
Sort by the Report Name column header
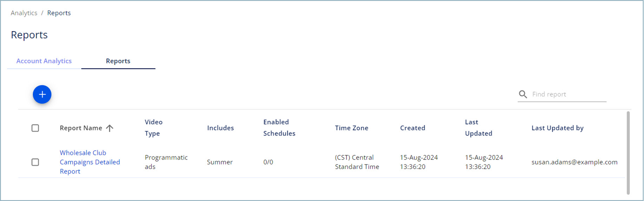(x=81, y=128)
